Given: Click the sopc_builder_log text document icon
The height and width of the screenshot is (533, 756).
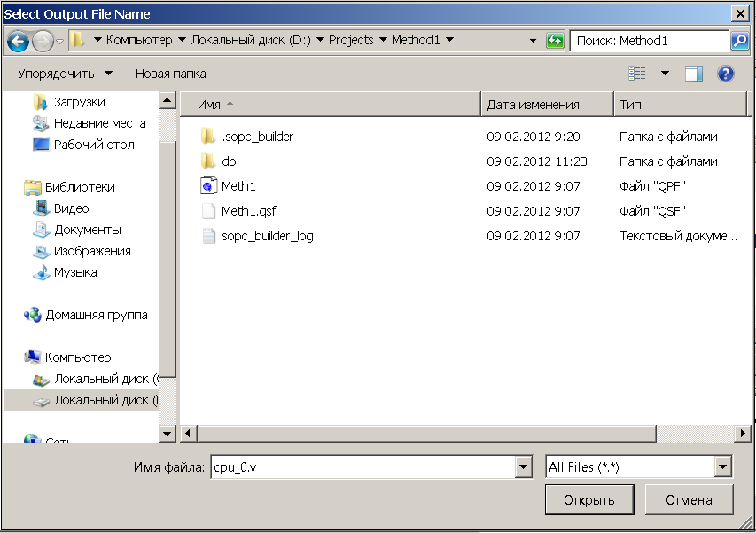Looking at the screenshot, I should coord(209,236).
